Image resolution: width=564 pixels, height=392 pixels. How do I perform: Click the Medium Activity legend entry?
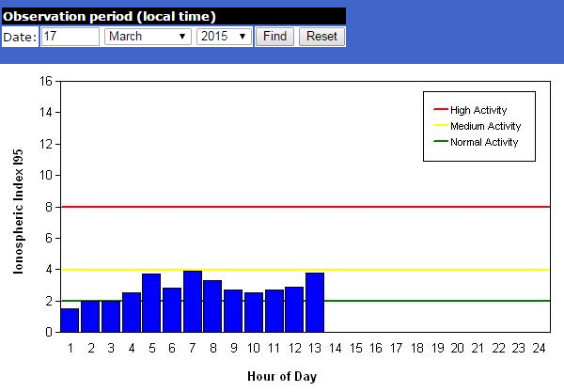484,126
